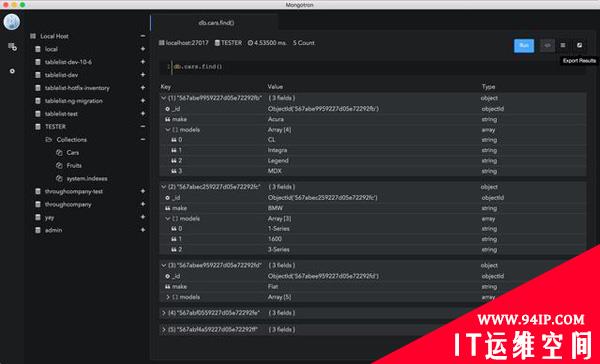Screen dimensions: 600x364
Task: Select the Legend model value
Action: (x=278, y=161)
